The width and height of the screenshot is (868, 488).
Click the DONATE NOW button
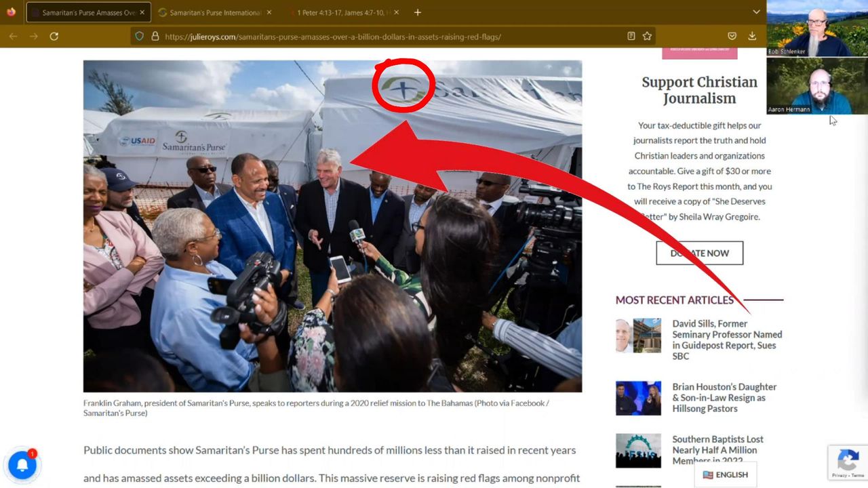(x=699, y=253)
